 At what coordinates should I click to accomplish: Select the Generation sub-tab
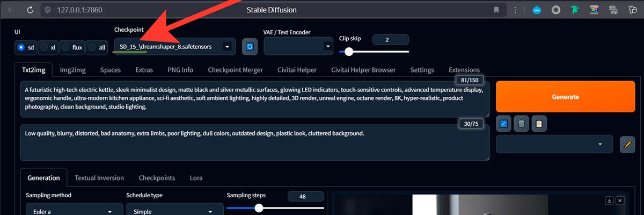point(43,178)
